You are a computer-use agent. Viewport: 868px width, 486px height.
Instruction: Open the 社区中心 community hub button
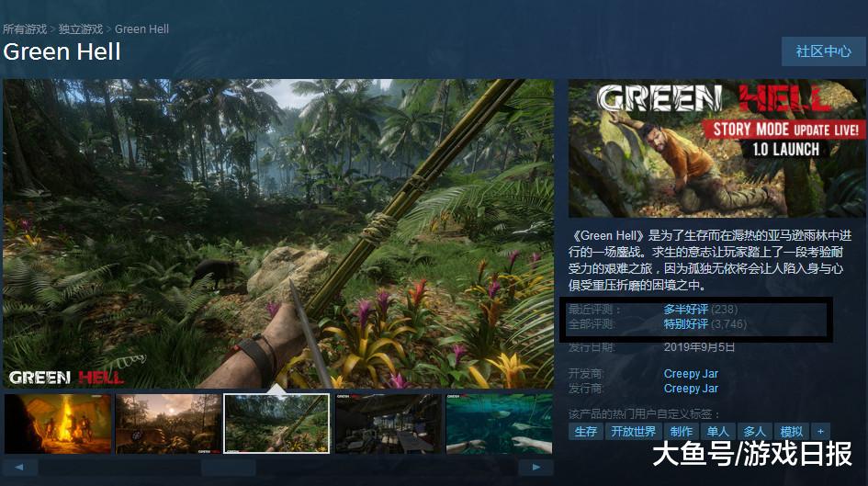823,51
